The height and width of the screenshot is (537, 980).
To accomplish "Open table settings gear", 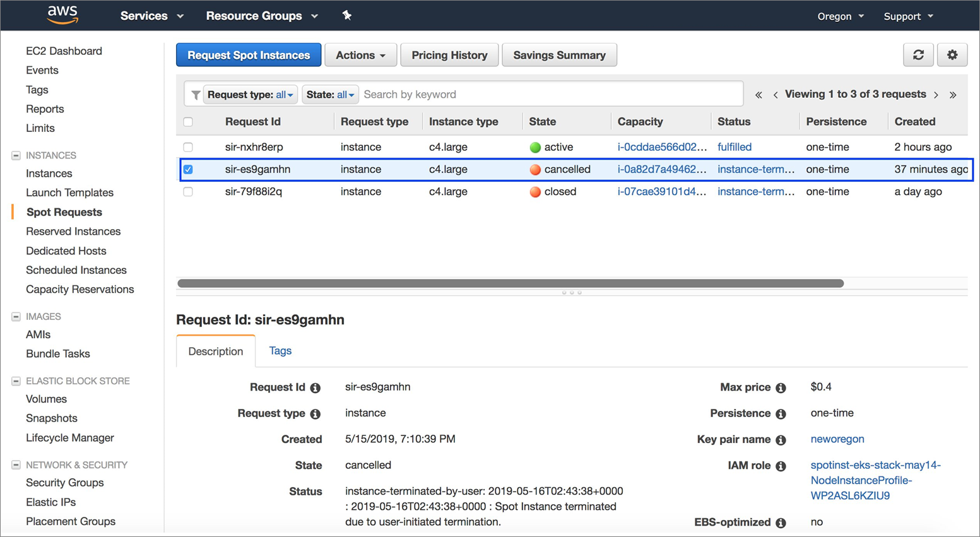I will [952, 55].
